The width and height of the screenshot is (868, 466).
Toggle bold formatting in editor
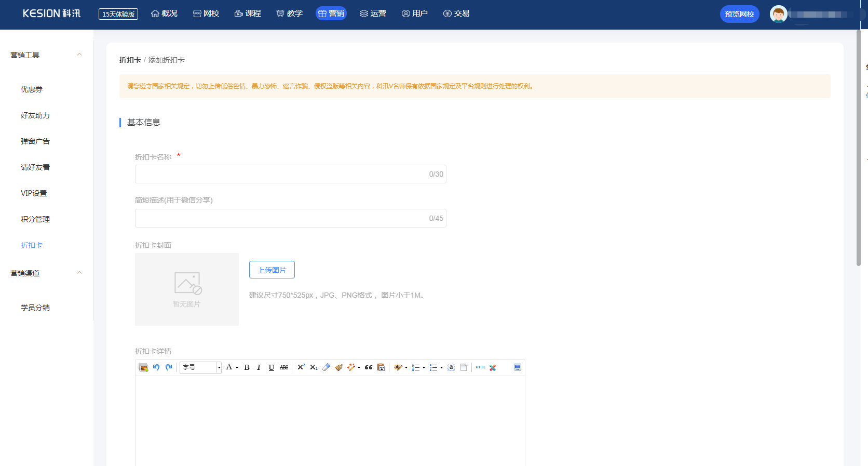coord(247,367)
